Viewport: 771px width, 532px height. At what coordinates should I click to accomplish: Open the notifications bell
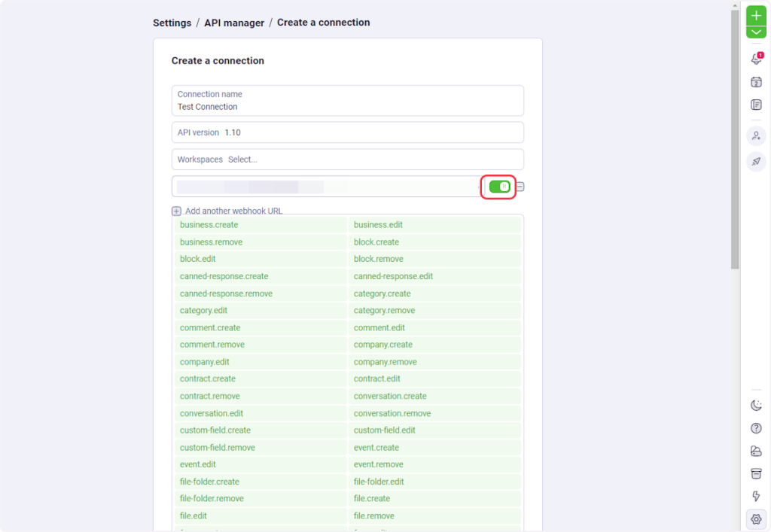pos(756,59)
